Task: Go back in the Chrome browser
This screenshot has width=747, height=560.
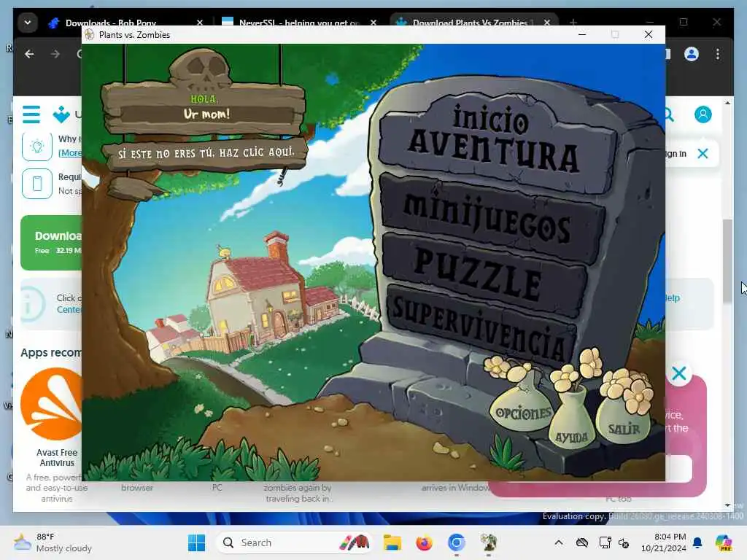Action: click(29, 54)
